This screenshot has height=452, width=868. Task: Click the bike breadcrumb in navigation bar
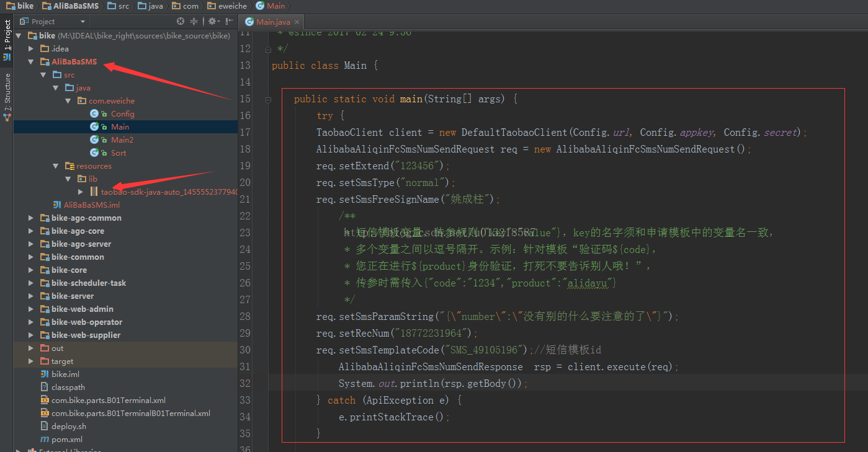coord(20,6)
